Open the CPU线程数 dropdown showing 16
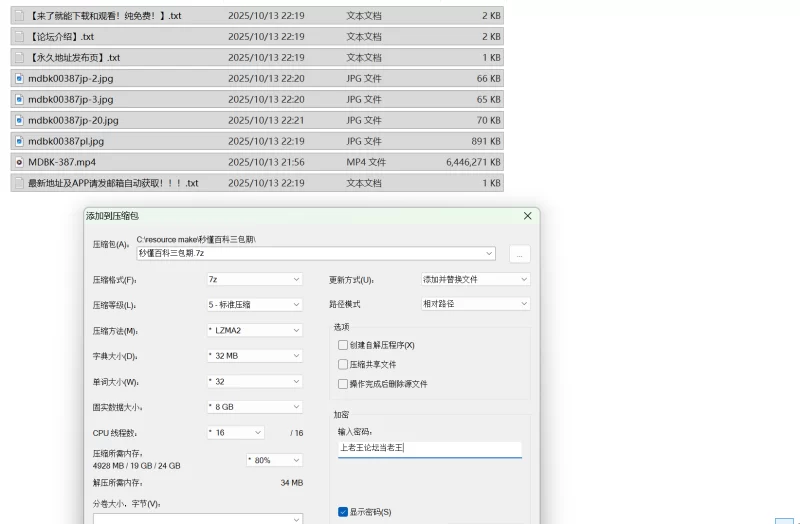Image resolution: width=800 pixels, height=524 pixels. (235, 433)
